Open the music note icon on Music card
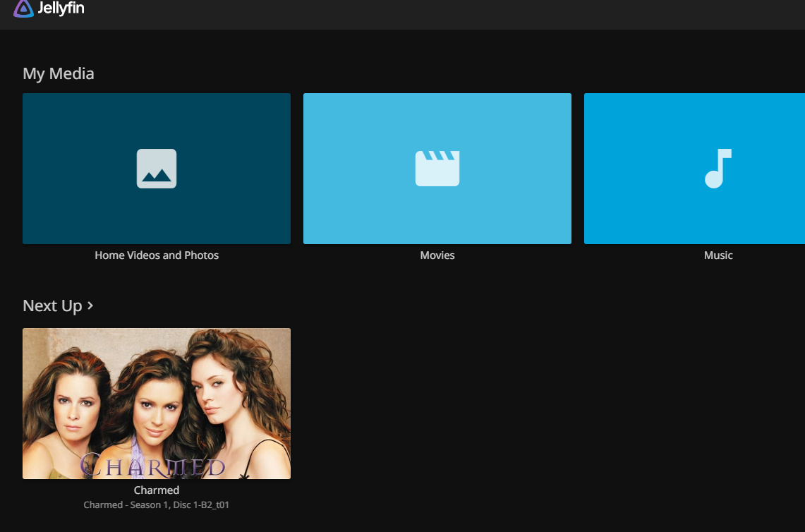 coord(718,169)
